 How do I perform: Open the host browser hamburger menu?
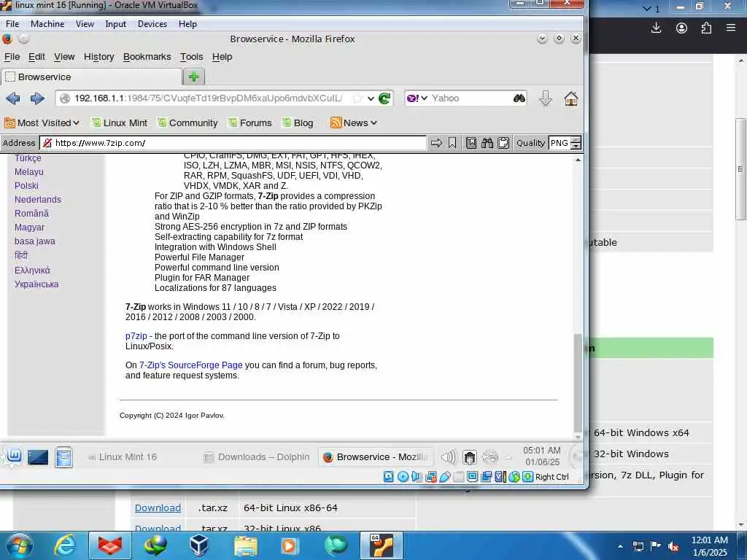click(731, 28)
